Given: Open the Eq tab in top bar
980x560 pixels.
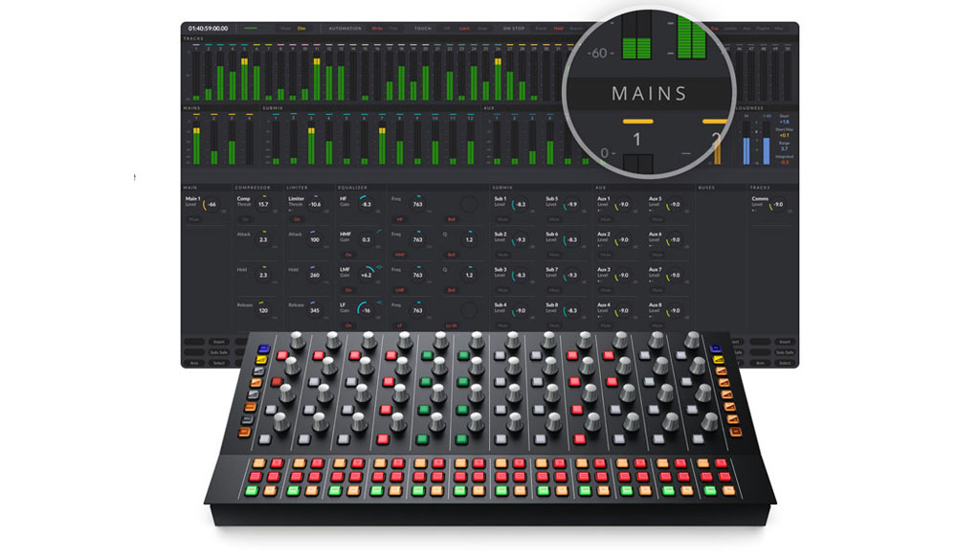Looking at the screenshot, I should click(x=714, y=29).
